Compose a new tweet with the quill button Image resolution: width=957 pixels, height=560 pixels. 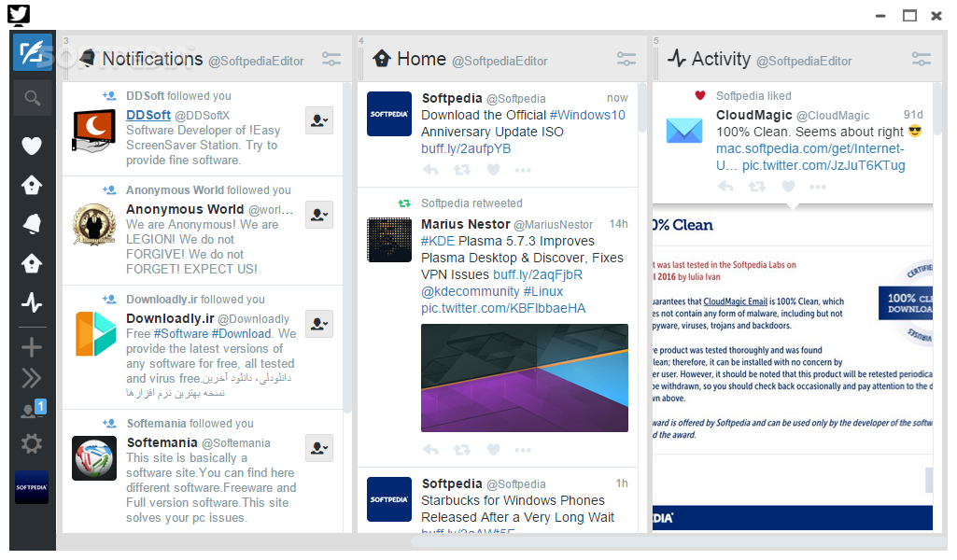[x=33, y=52]
